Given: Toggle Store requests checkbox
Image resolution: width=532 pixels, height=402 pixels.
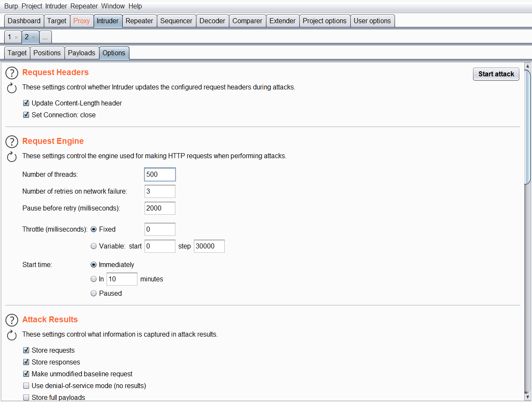Looking at the screenshot, I should point(26,350).
